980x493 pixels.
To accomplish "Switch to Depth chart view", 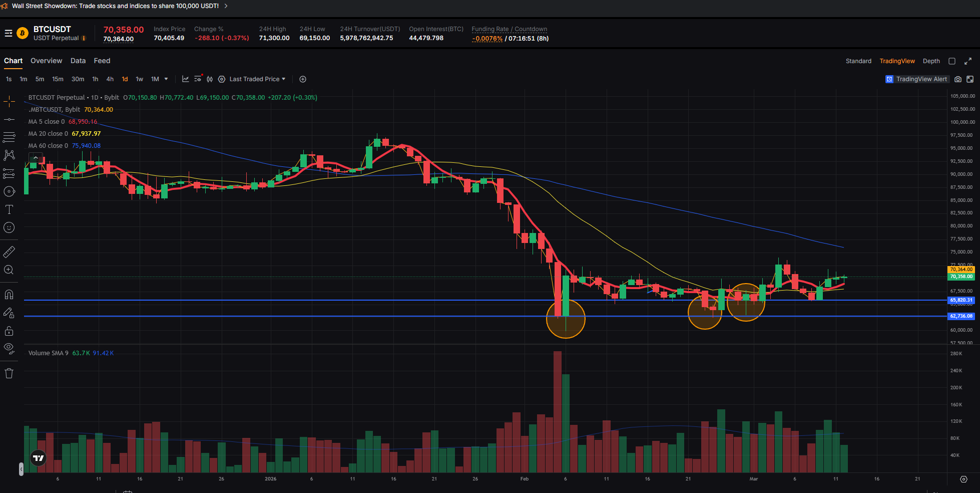I will click(931, 61).
